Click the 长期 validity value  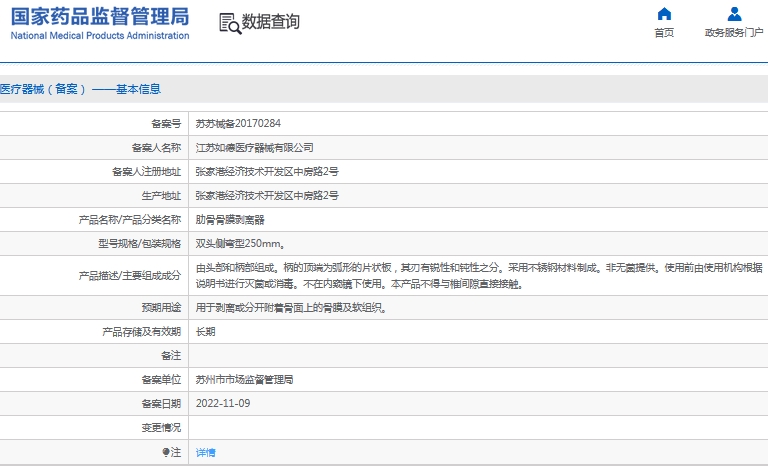(206, 332)
